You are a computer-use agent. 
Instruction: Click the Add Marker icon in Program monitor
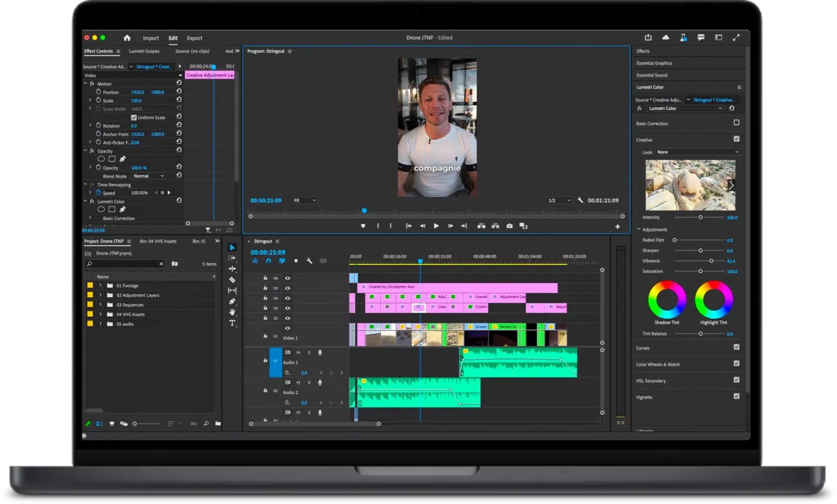(362, 226)
